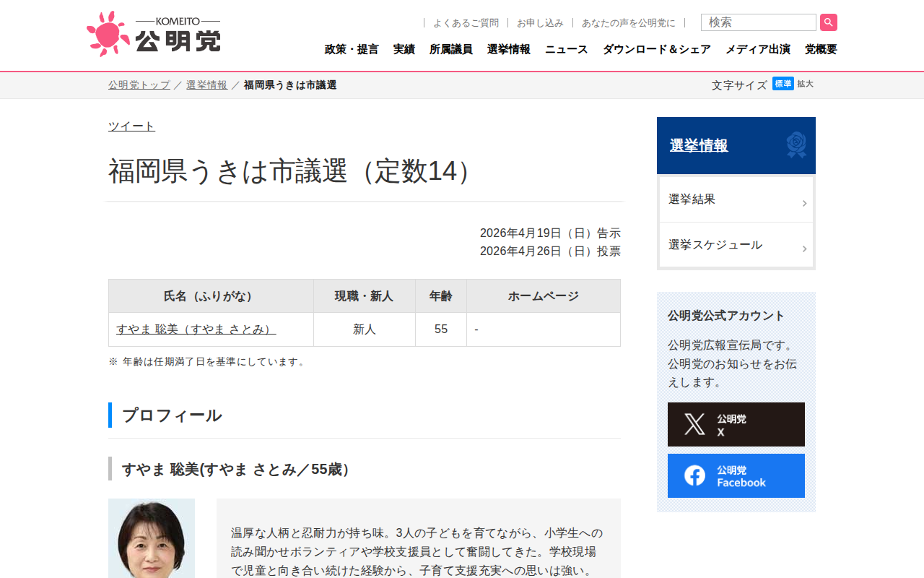Click the candidate profile photo

coord(152,538)
